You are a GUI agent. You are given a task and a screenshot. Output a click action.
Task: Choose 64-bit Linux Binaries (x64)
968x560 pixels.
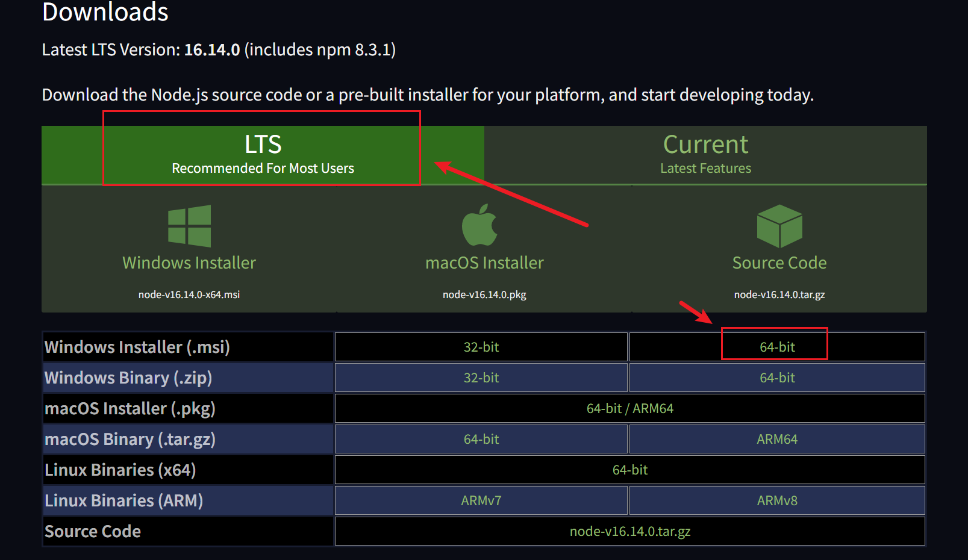tap(630, 470)
